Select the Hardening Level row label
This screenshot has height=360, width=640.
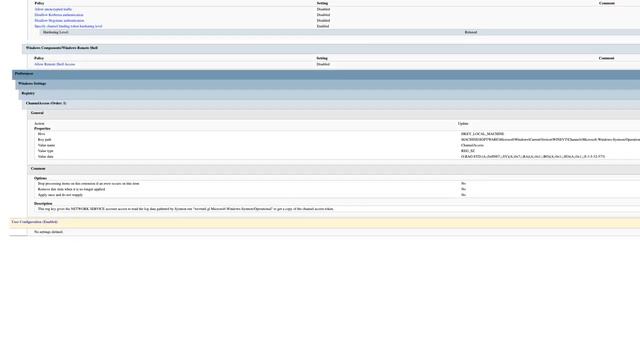(x=56, y=32)
